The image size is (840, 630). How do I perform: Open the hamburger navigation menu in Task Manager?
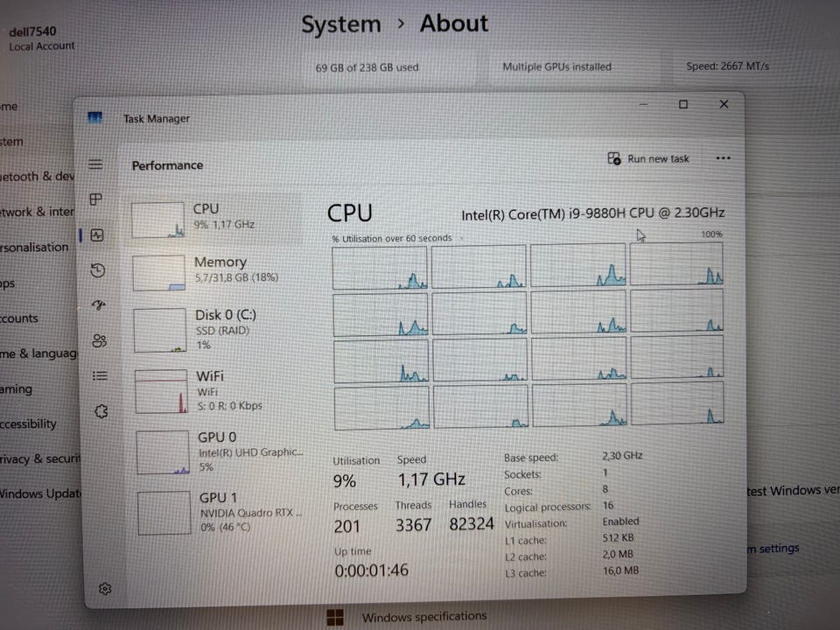(x=96, y=164)
